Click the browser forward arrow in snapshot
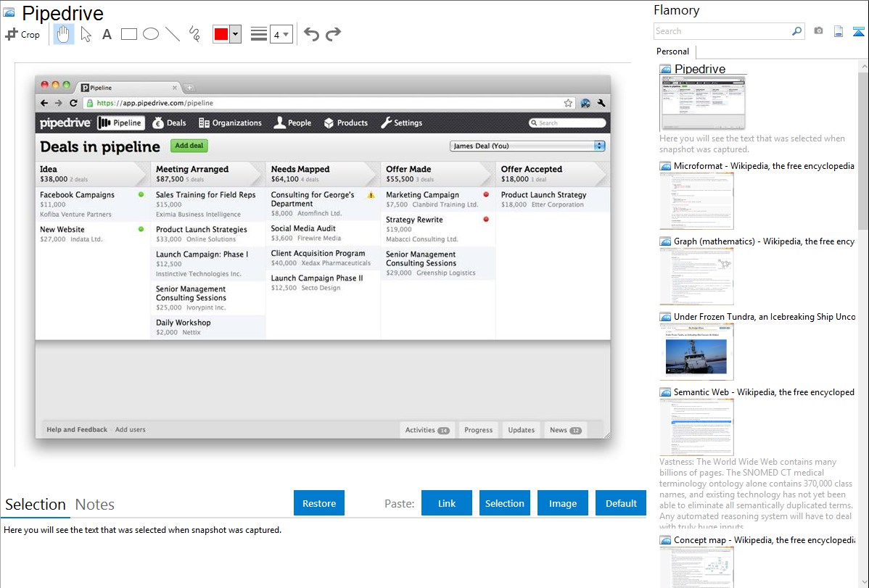The height and width of the screenshot is (588, 869). (x=58, y=103)
